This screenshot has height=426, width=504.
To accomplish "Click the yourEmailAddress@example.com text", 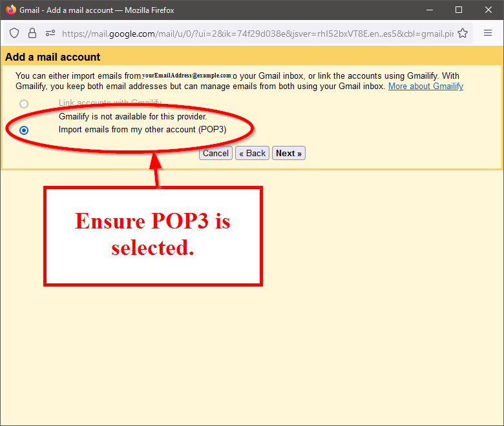I will coord(187,76).
